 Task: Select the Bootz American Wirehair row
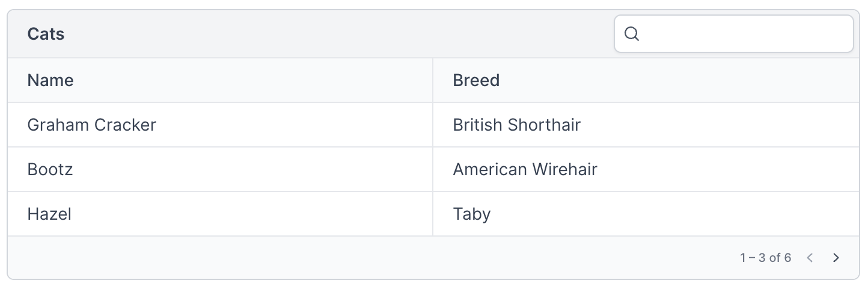pos(433,169)
